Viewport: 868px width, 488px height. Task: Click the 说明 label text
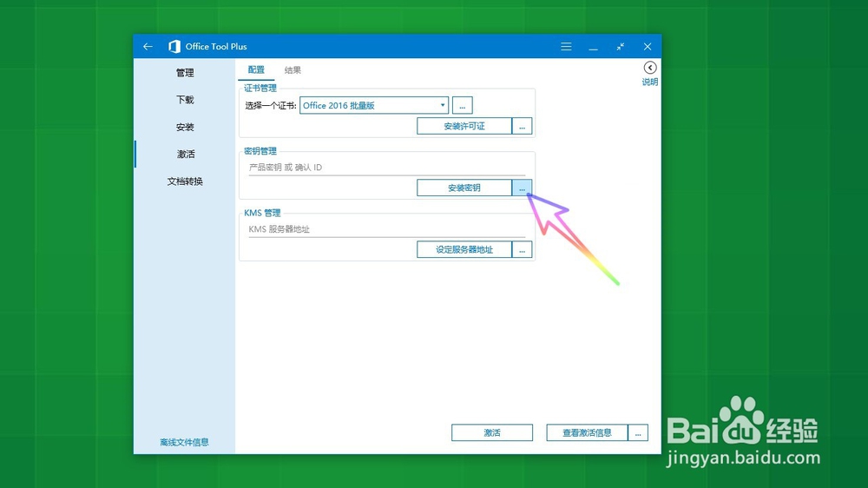650,82
